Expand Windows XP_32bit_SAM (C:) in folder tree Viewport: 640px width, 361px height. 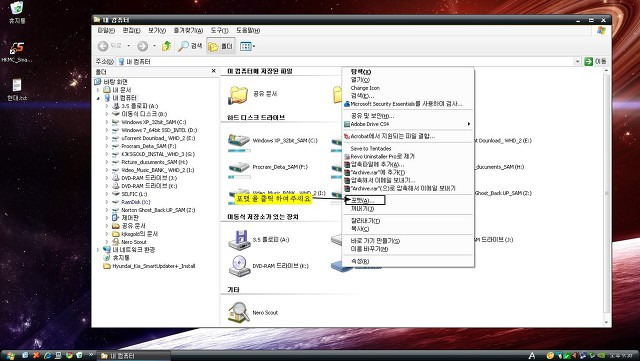click(107, 122)
